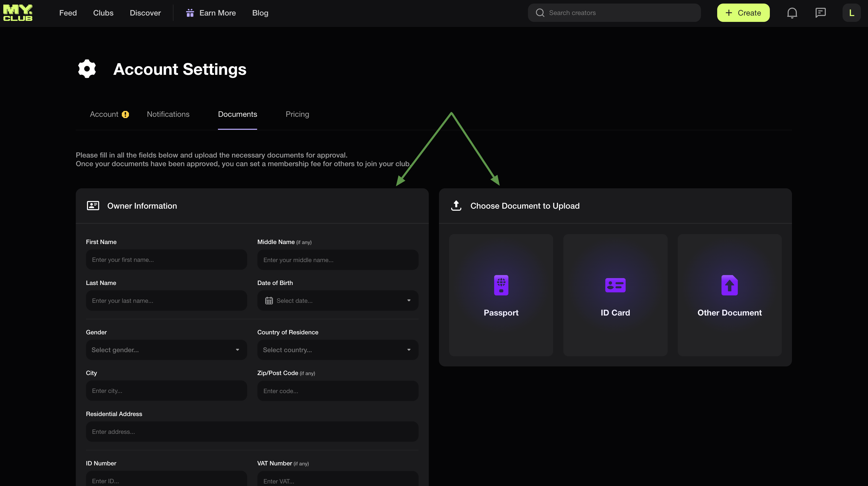Focus the First Name input field
868x486 pixels.
[x=166, y=260]
